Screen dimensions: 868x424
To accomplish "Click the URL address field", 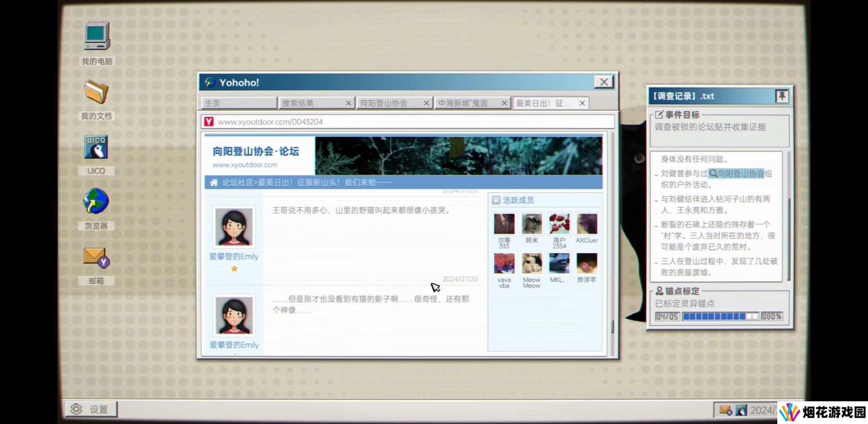I will pyautogui.click(x=408, y=122).
